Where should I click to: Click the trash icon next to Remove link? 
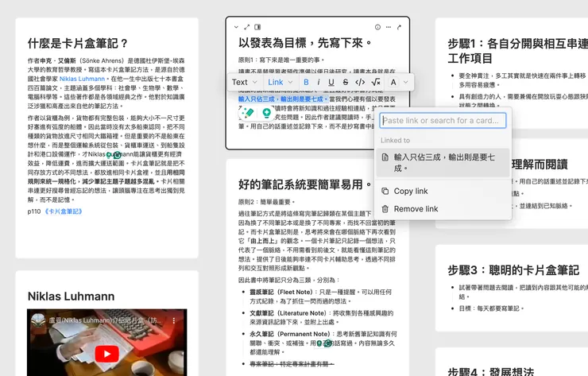point(385,208)
